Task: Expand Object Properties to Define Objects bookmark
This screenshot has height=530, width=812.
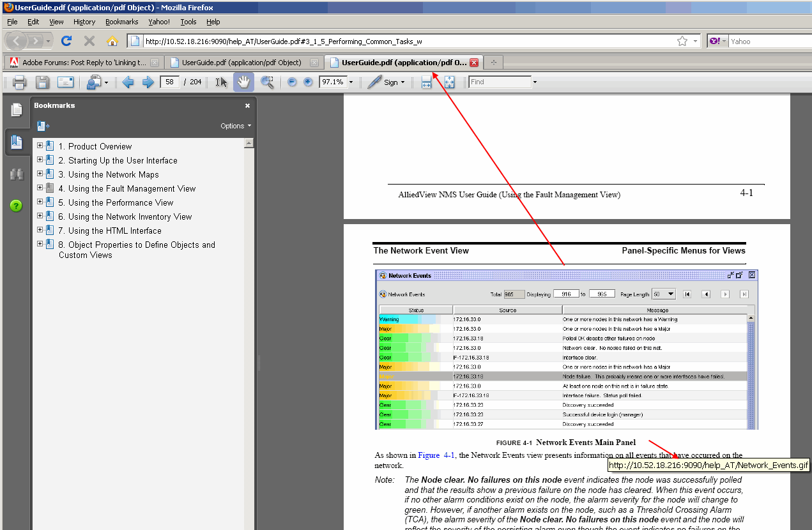Action: (x=40, y=244)
